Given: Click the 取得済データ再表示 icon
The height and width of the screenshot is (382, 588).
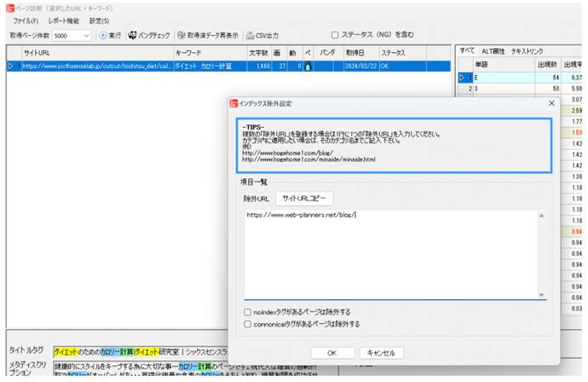Looking at the screenshot, I should click(x=182, y=36).
